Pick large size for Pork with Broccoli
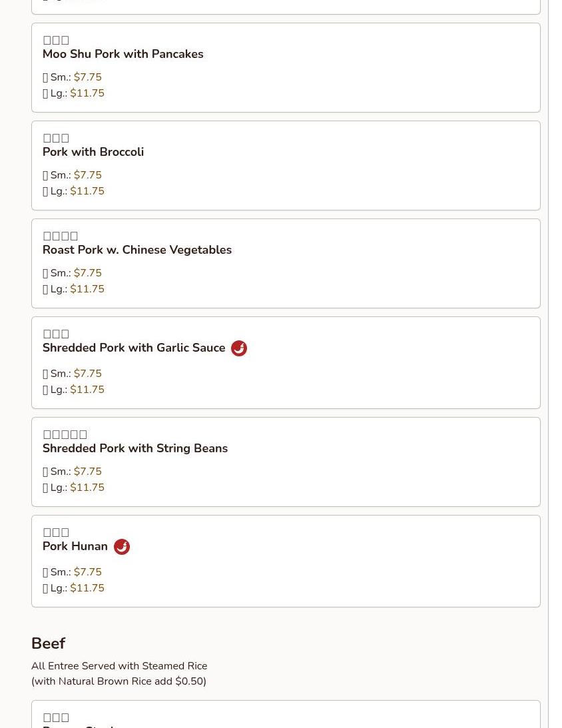562x728 pixels. (x=73, y=191)
